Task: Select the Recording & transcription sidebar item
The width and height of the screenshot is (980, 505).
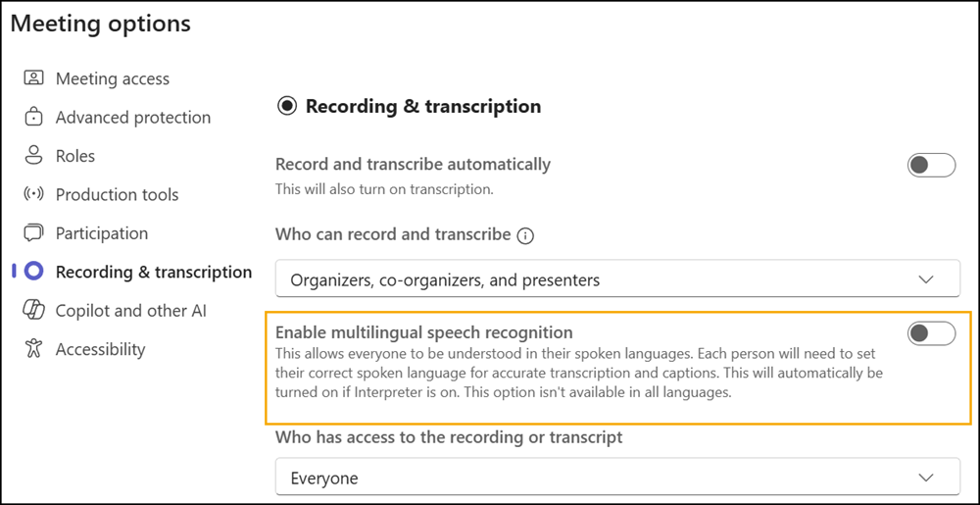Action: pos(153,272)
